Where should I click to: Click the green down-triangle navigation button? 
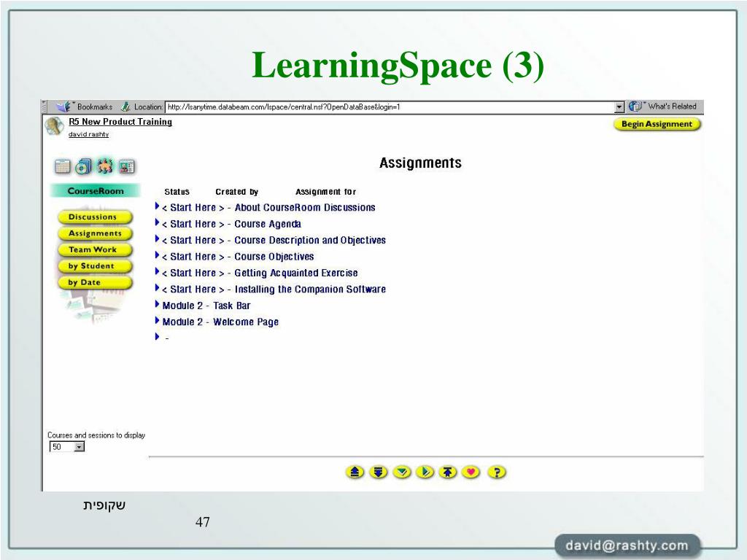(x=402, y=472)
